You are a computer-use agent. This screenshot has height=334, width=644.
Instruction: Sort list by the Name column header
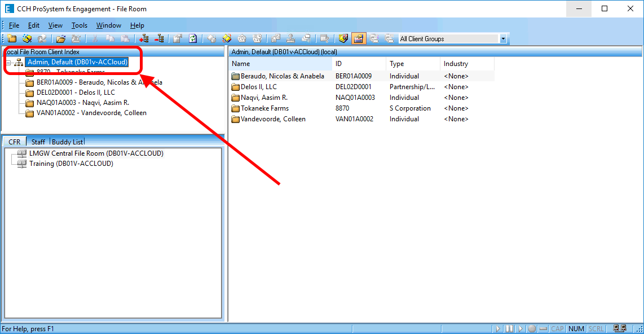coord(280,64)
